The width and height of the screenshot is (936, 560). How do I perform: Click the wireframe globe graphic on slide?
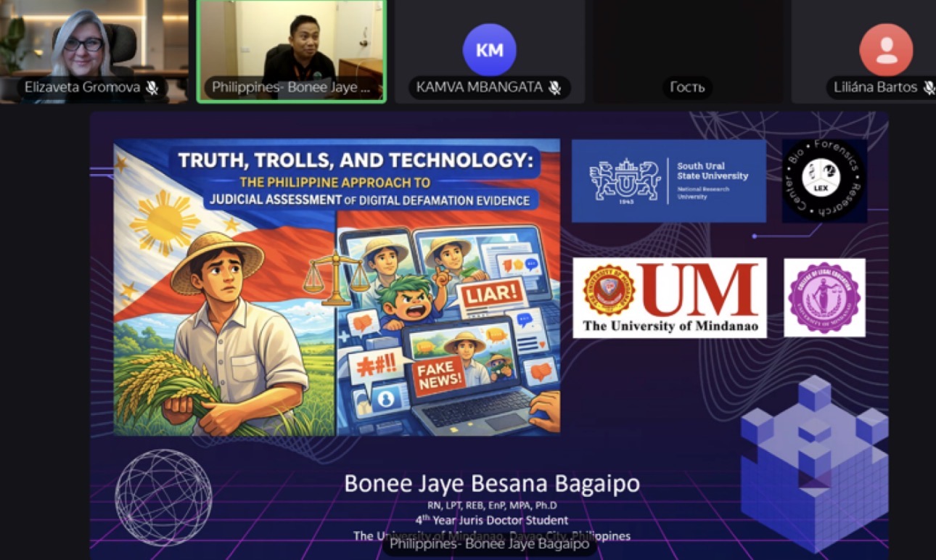pos(163,497)
